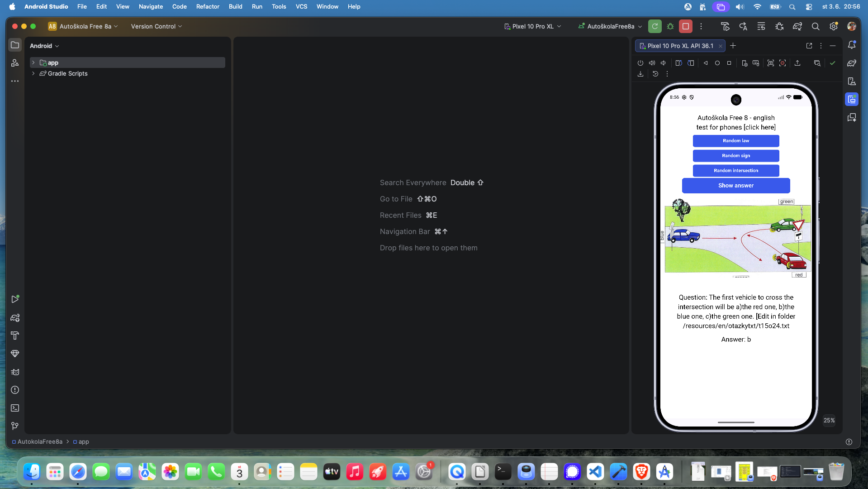
Task: Tap the Random law button
Action: tap(736, 141)
